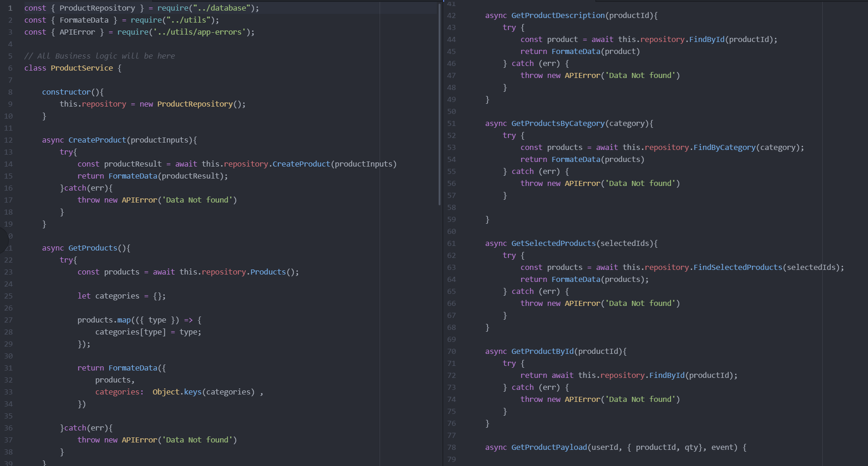Click GetProductPayload method name on line 78
The width and height of the screenshot is (868, 466).
[x=549, y=447]
